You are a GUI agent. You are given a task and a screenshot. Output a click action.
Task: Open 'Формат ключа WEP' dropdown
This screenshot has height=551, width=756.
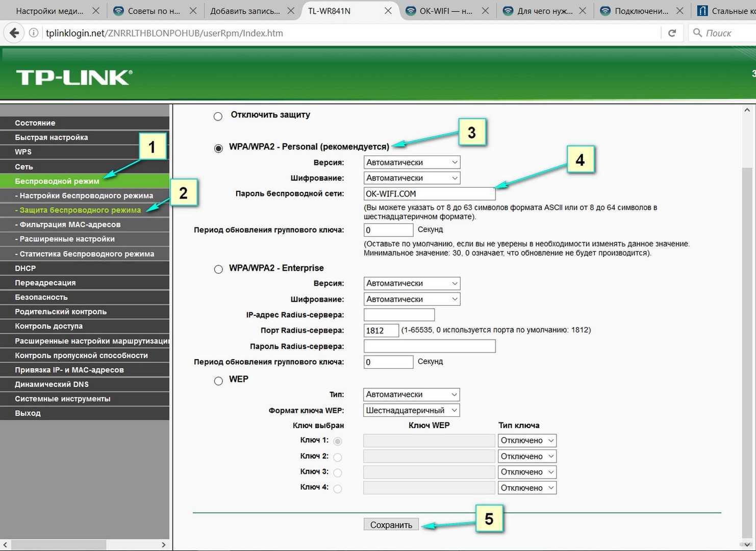click(412, 410)
